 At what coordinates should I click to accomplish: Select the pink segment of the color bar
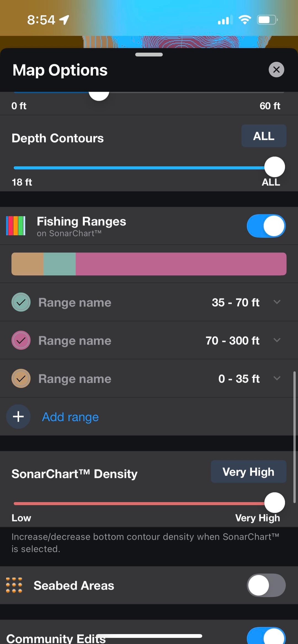tap(181, 264)
